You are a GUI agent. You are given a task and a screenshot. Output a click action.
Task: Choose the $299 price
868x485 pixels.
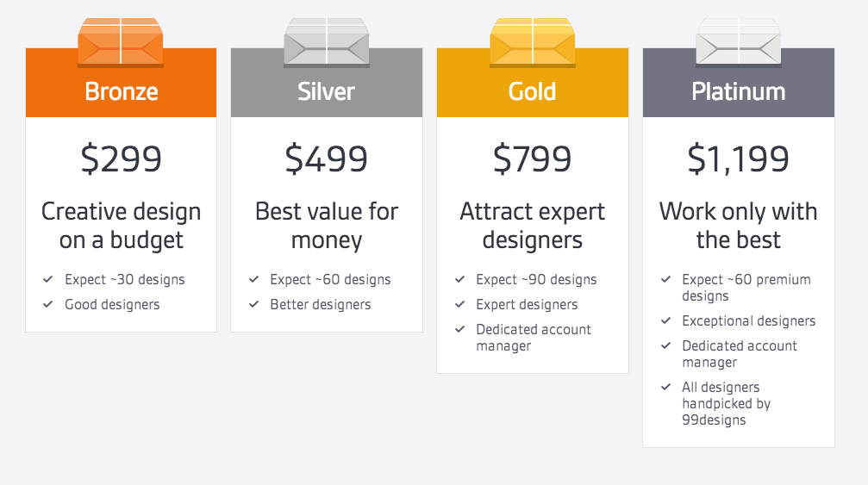coord(122,159)
